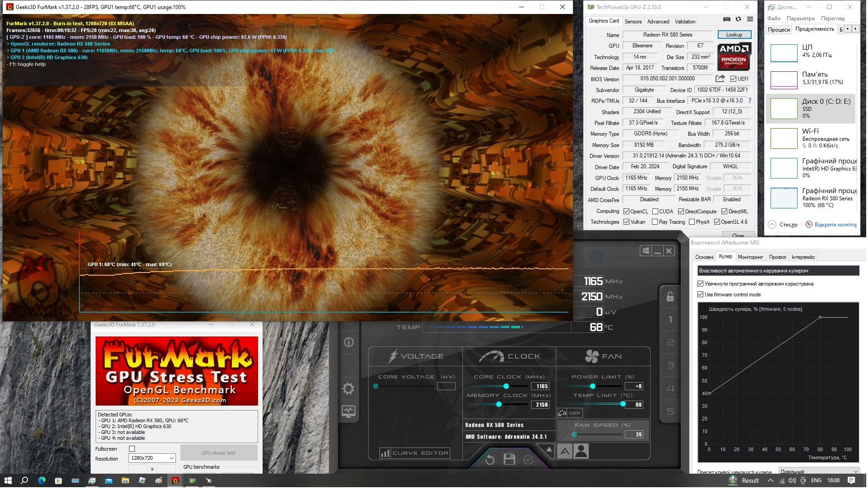Viewport: 868px width, 489px height.
Task: Open the FurMark Resolution 1280x720 dropdown
Action: point(152,459)
